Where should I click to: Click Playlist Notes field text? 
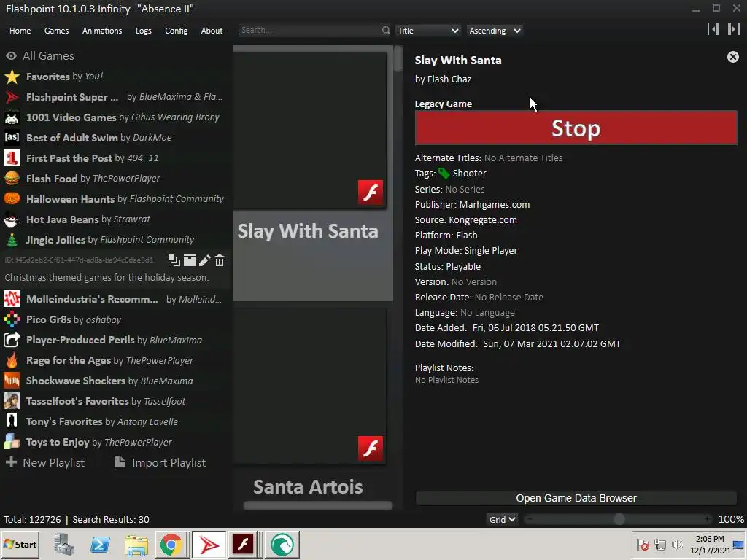coord(446,380)
